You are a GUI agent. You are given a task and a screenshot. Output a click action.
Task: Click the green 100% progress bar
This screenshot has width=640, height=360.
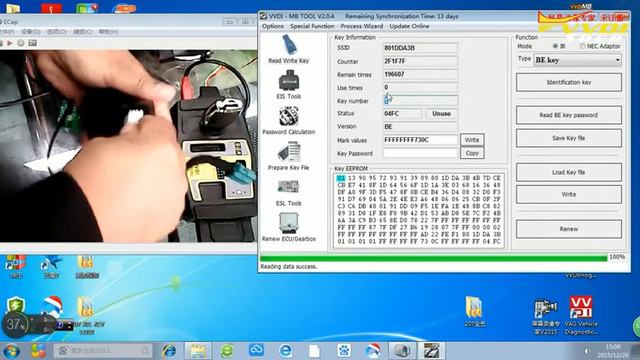433,258
